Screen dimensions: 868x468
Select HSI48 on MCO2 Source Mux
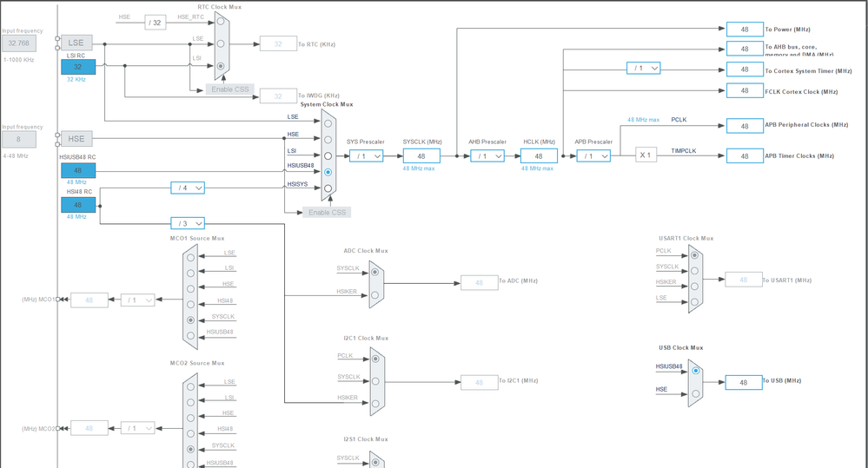[190, 433]
